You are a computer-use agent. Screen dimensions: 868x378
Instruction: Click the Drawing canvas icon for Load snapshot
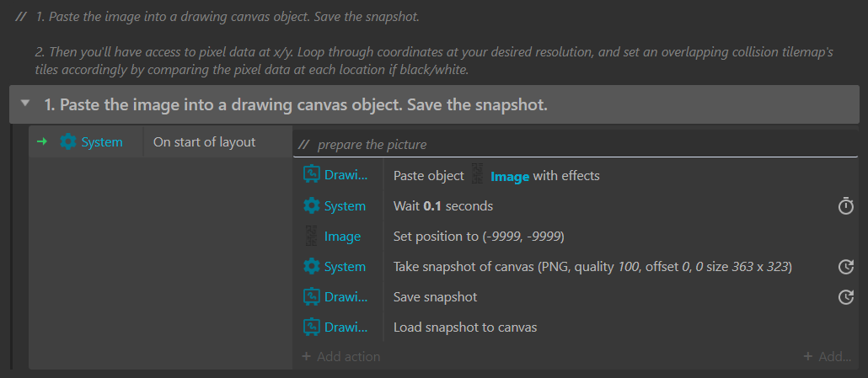tap(312, 327)
